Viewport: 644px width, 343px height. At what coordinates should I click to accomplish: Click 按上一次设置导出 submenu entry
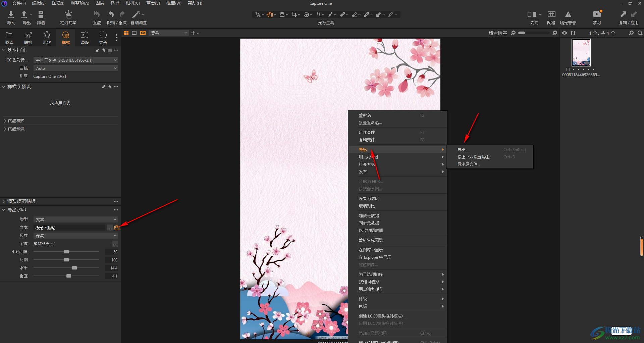tap(473, 157)
